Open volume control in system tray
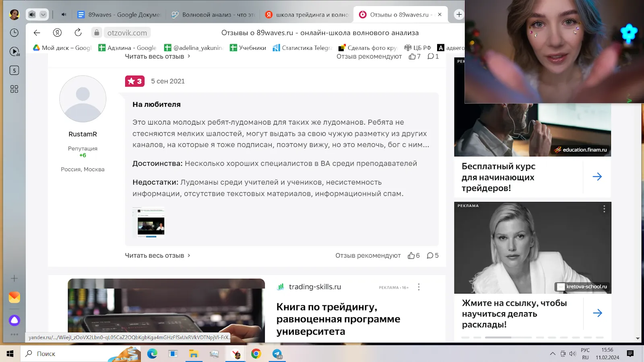Image resolution: width=644 pixels, height=362 pixels. 572,354
